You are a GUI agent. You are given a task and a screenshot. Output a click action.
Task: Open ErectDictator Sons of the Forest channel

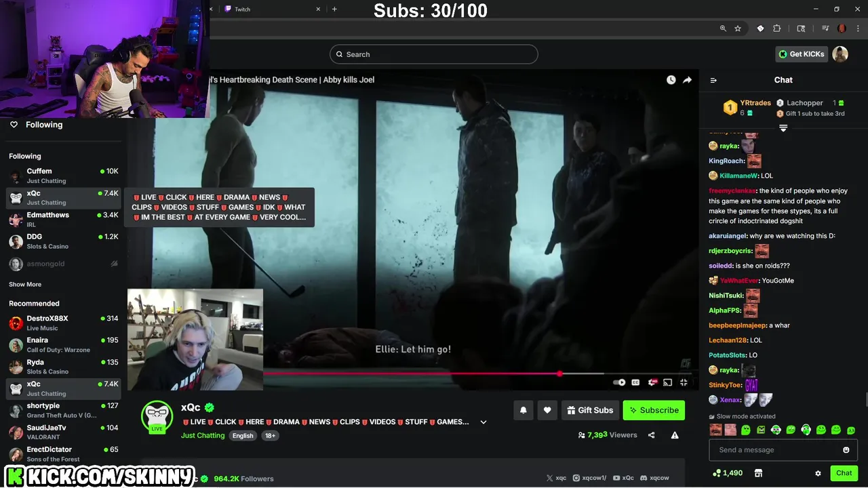(64, 454)
